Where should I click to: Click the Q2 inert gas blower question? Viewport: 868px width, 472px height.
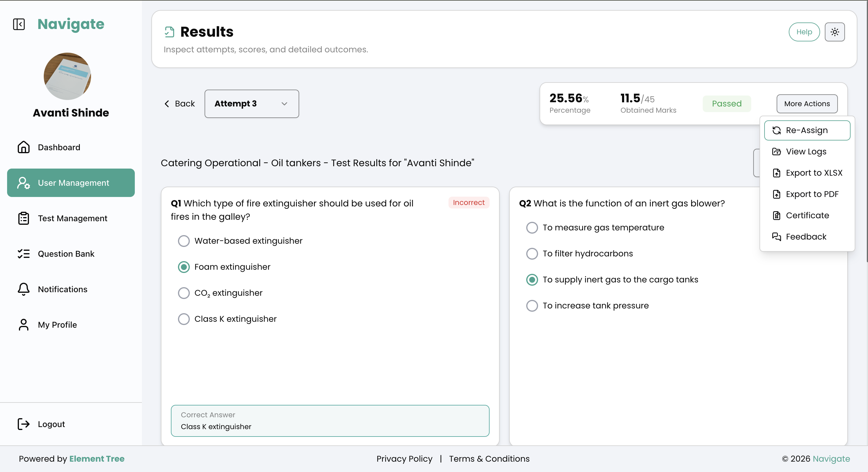(622, 203)
